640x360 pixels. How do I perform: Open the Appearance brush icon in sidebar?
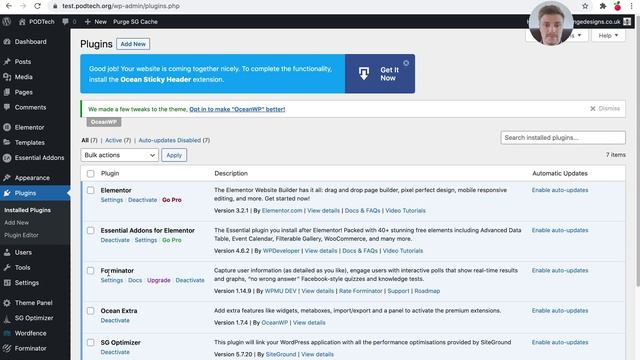coord(7,178)
